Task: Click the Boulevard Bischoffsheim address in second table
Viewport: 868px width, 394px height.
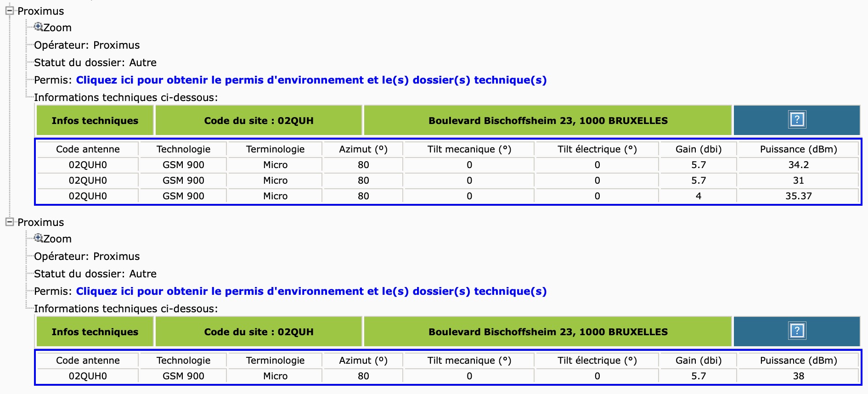Action: pos(548,332)
